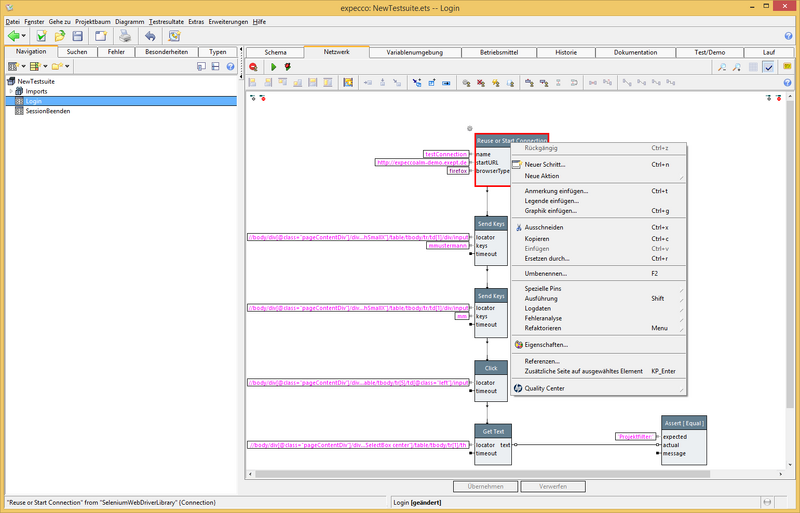Open the Spezielle Pins submenu
800x513 pixels.
point(545,288)
